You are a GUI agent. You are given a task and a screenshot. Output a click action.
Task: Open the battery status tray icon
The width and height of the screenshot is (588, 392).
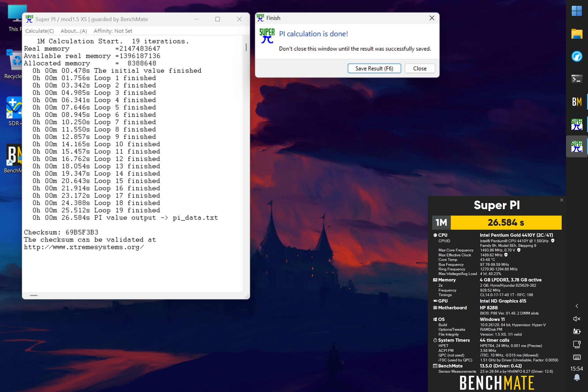(577, 331)
